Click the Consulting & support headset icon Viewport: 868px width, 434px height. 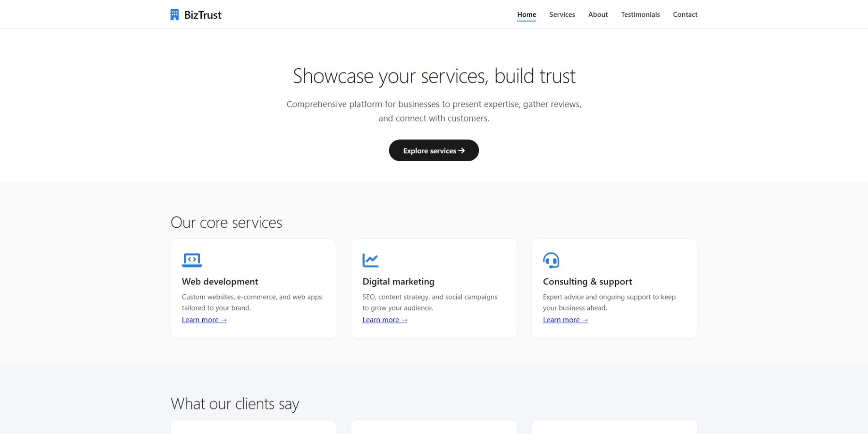tap(551, 260)
